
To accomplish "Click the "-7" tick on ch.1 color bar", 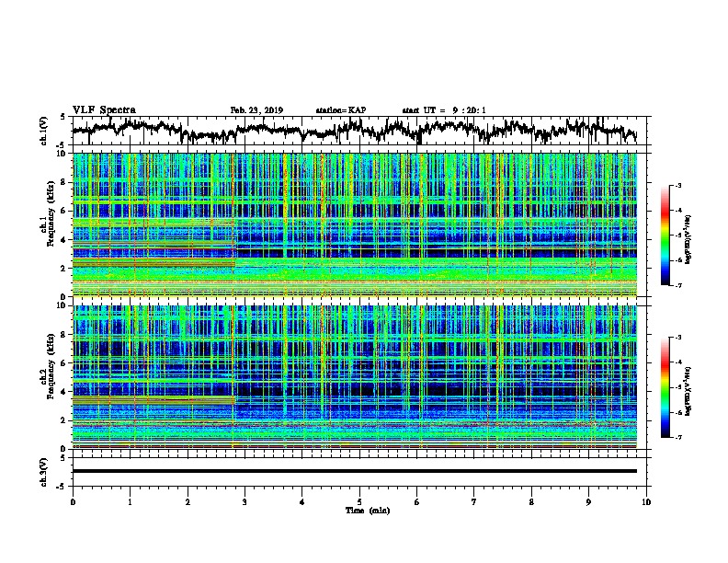I will pos(677,285).
